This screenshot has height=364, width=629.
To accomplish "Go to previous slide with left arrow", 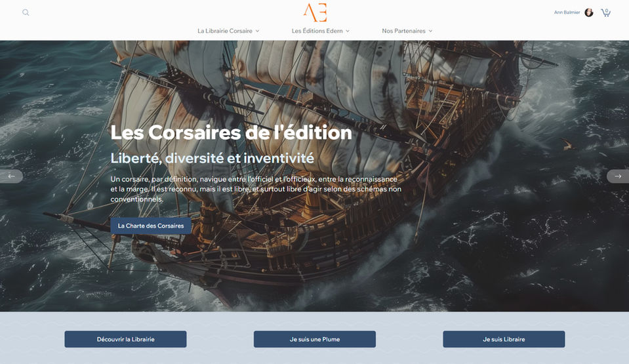I will pyautogui.click(x=11, y=176).
